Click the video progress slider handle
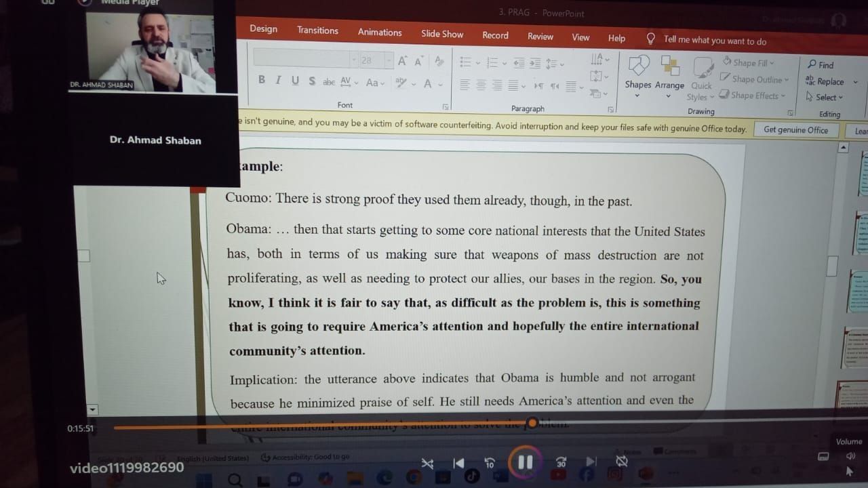This screenshot has width=868, height=488. [532, 423]
